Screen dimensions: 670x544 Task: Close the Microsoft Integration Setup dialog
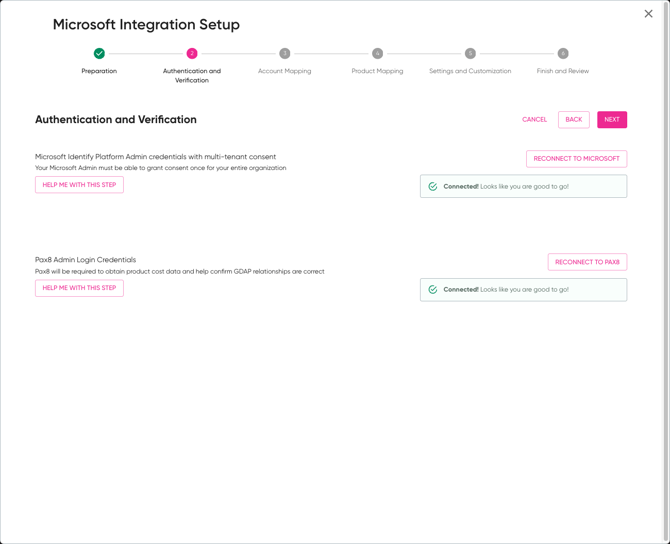point(648,14)
